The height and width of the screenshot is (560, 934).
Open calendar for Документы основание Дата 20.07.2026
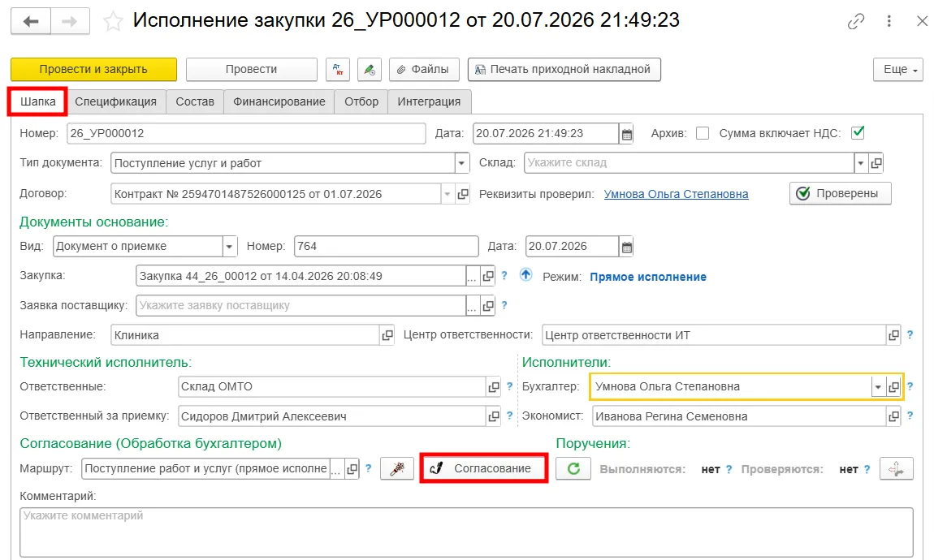pyautogui.click(x=627, y=247)
